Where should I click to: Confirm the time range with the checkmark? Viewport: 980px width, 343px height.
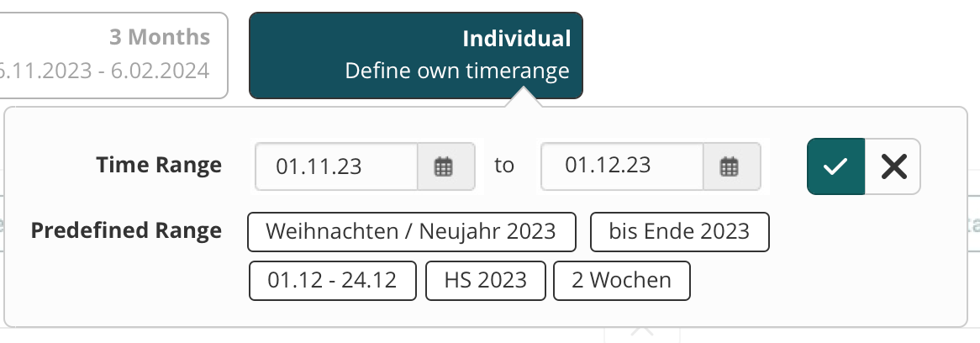pos(835,166)
